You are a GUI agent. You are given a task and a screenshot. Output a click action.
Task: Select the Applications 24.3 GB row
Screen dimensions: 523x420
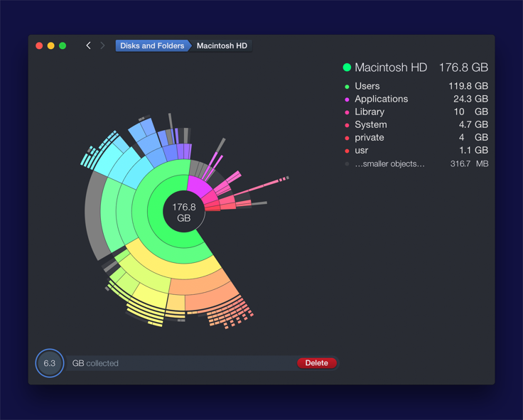[416, 99]
